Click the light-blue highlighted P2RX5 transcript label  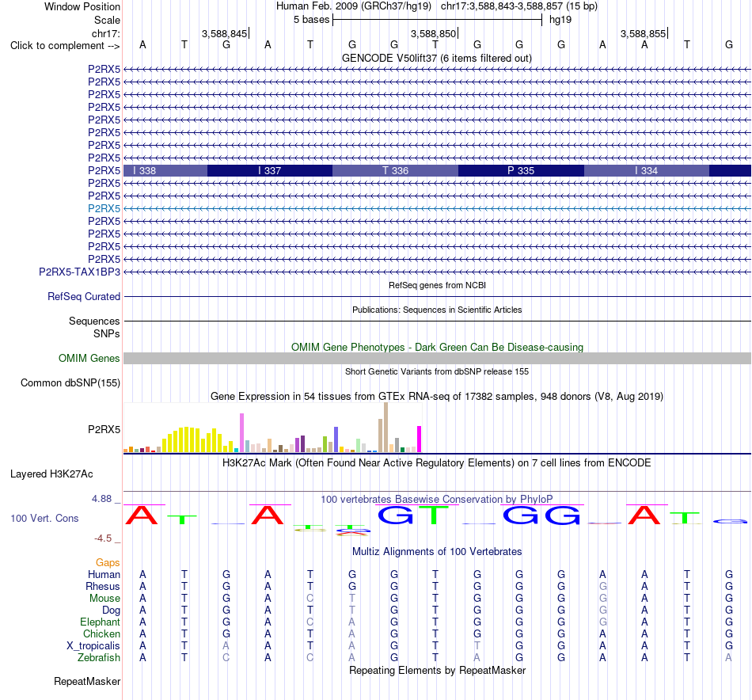click(x=104, y=208)
